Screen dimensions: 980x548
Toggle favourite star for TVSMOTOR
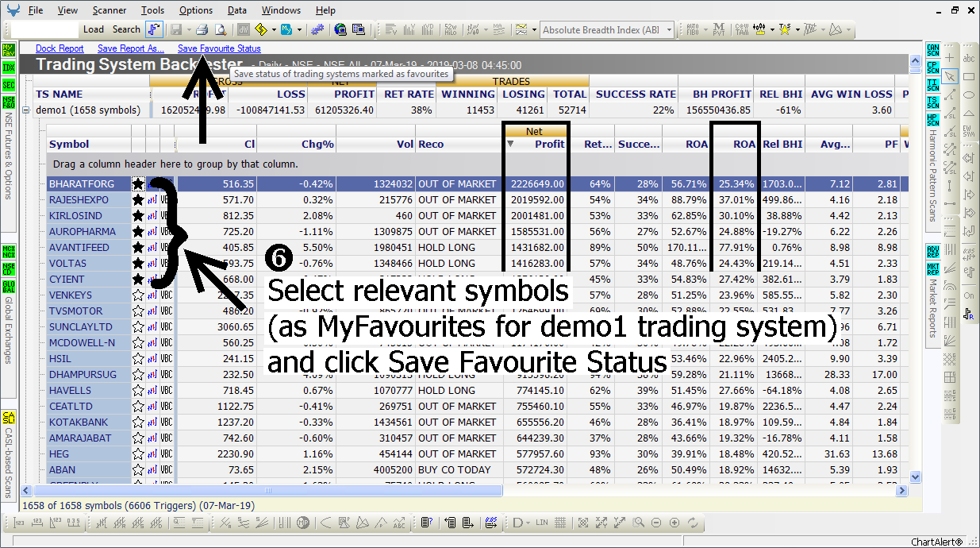pyautogui.click(x=138, y=311)
